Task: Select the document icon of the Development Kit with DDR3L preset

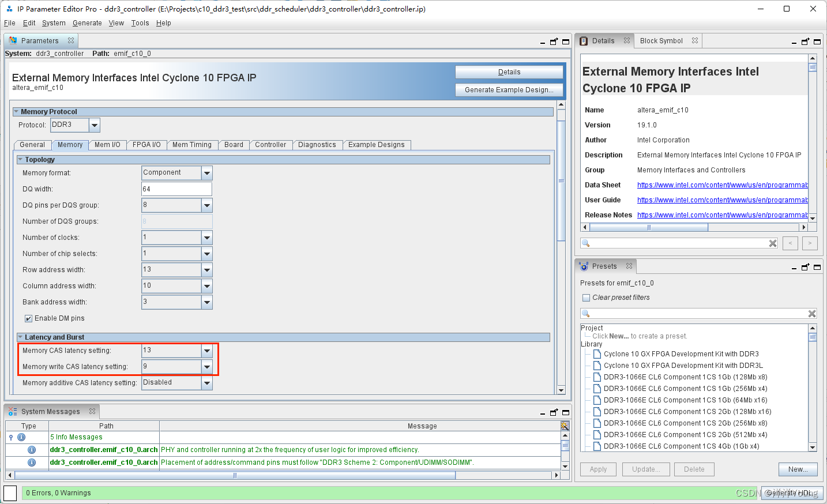Action: point(597,366)
